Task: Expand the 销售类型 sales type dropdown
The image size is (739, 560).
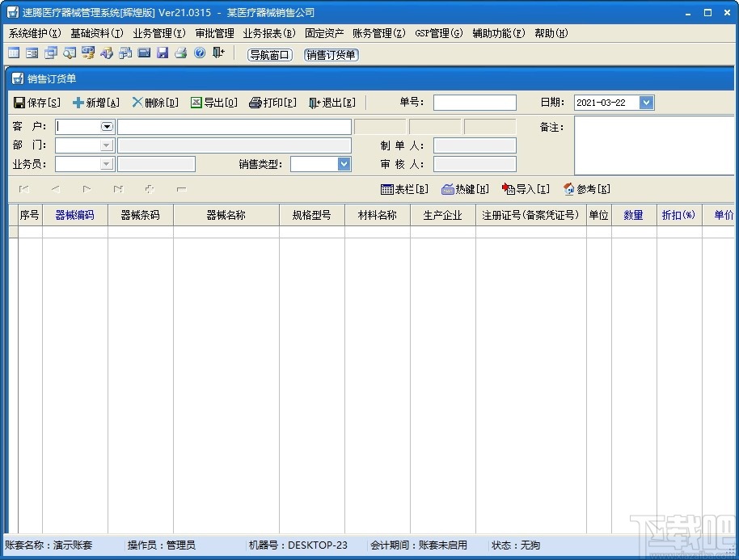Action: coord(343,164)
